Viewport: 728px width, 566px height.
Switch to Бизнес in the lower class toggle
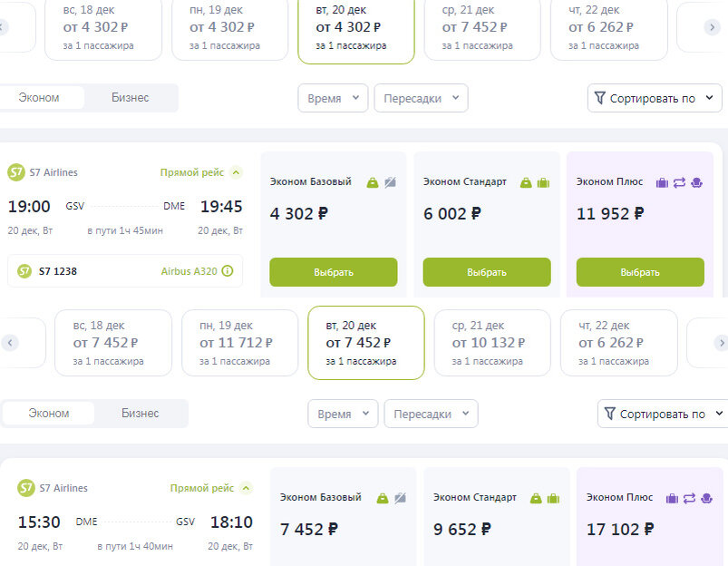[141, 413]
